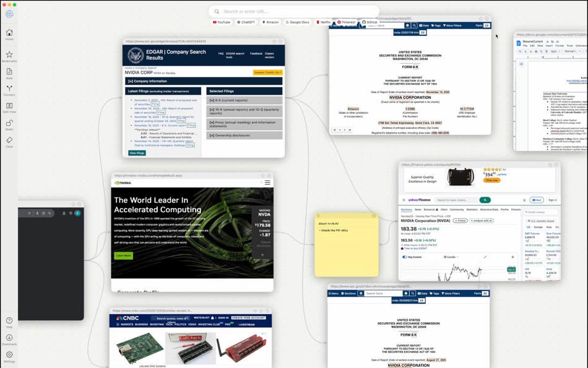This screenshot has width=588, height=368.
Task: Click Analyze with AI on Yahoo Finance
Action: [482, 221]
